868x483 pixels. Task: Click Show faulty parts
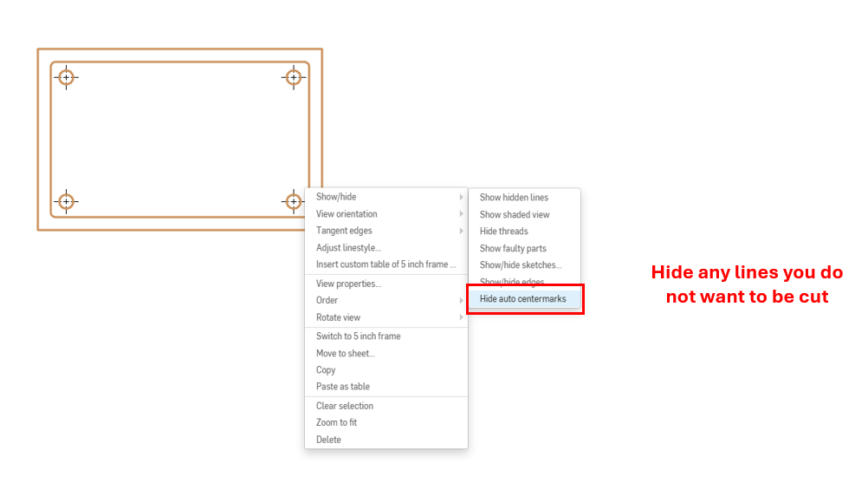click(513, 249)
